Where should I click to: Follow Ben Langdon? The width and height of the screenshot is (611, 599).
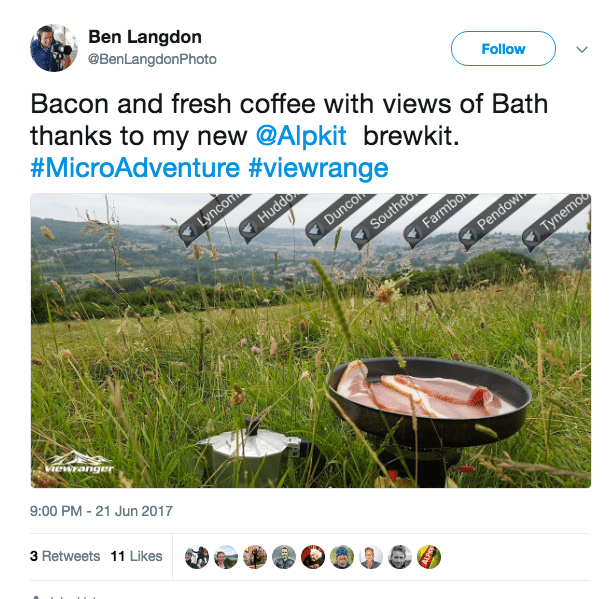coord(503,48)
